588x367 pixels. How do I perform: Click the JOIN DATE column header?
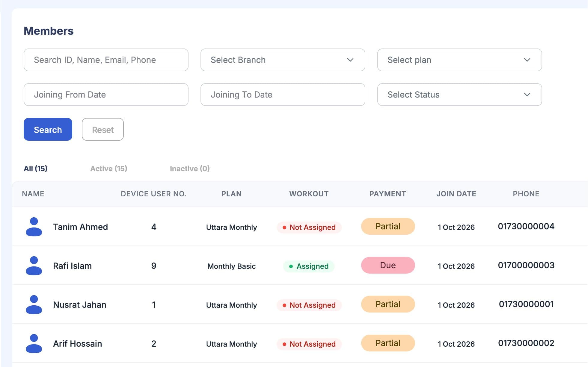pos(456,194)
